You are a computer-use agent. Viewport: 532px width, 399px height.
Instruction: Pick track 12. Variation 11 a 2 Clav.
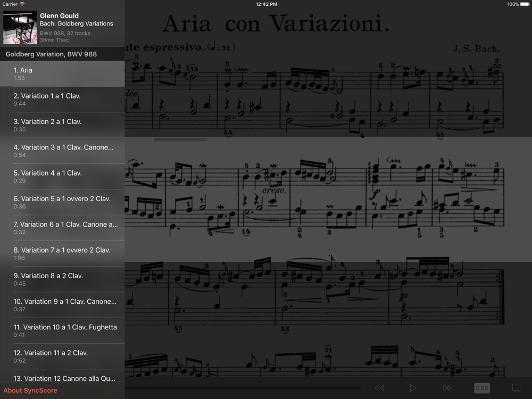(62, 356)
